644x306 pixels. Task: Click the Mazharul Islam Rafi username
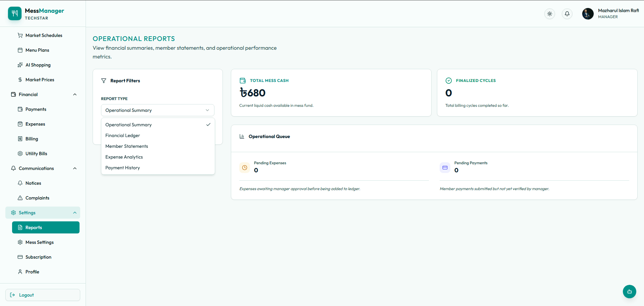click(x=618, y=10)
